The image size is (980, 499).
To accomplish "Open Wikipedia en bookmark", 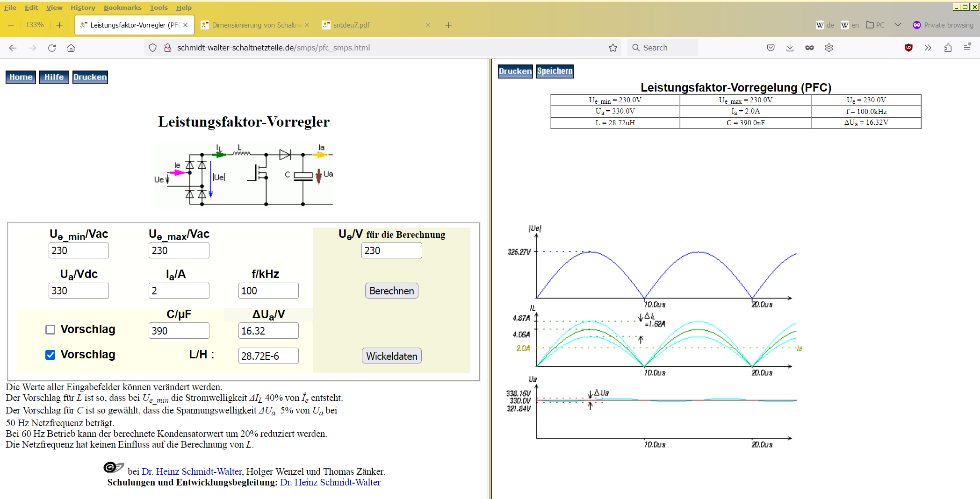I will (850, 25).
